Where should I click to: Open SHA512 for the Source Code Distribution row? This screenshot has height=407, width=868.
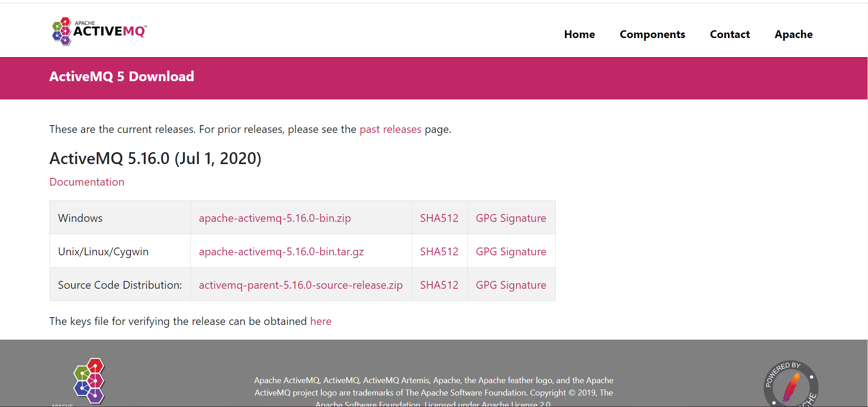[439, 285]
